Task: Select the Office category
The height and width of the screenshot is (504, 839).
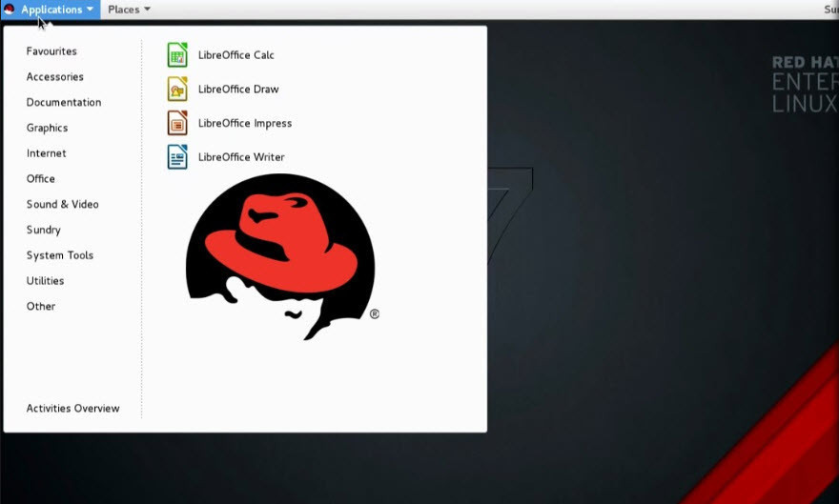Action: [x=41, y=179]
